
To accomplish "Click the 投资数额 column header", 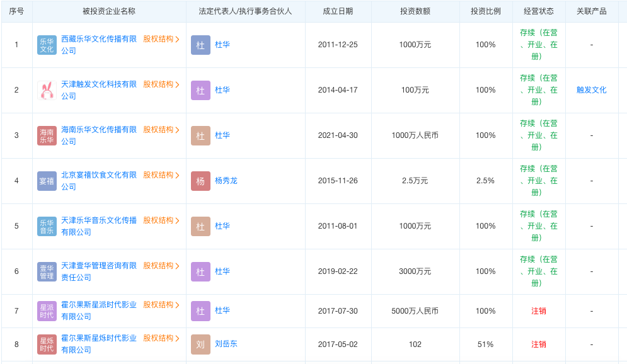I will (415, 11).
